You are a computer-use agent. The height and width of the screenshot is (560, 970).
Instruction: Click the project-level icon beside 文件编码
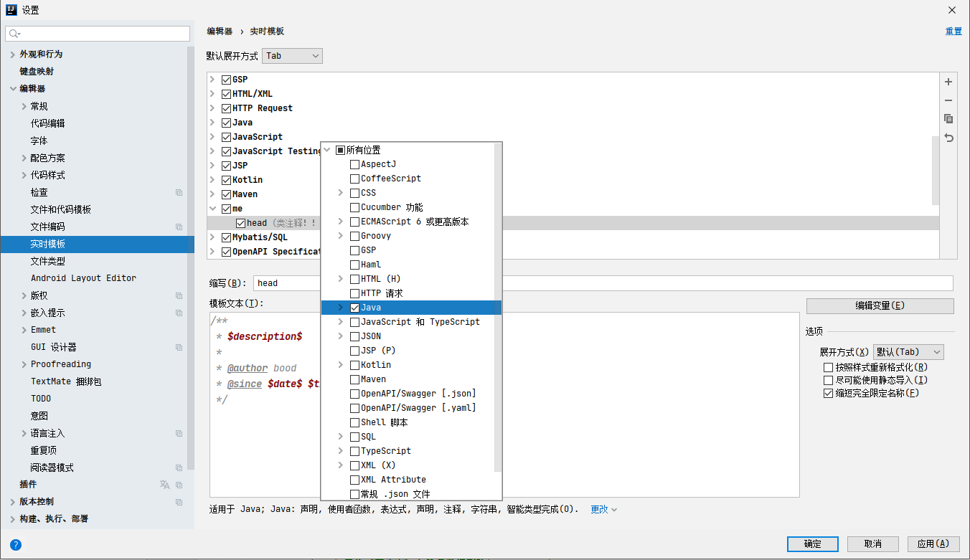(179, 227)
